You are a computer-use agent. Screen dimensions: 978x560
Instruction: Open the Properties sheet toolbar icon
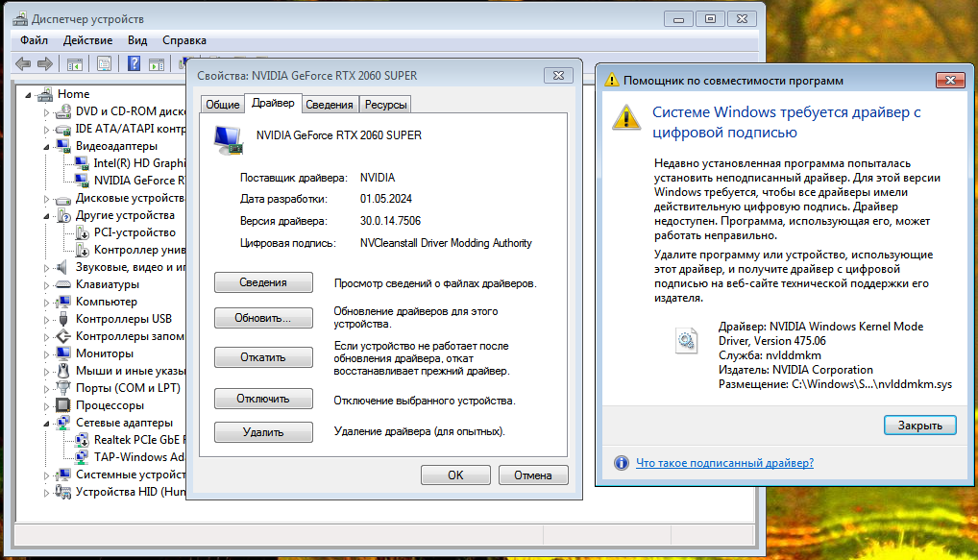tap(104, 63)
